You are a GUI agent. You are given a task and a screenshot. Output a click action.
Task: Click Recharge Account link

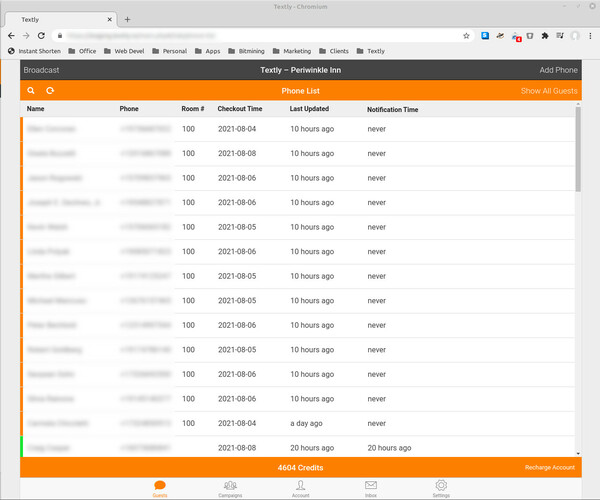pos(550,467)
